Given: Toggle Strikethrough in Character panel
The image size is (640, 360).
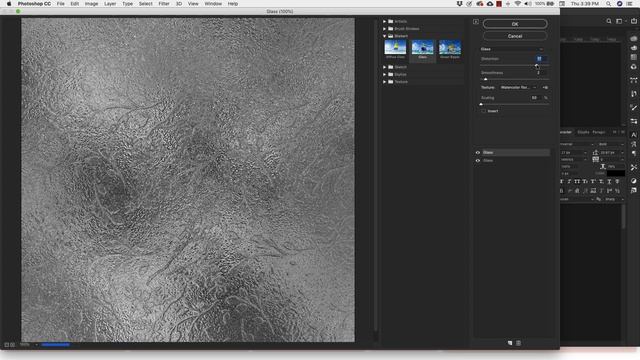Looking at the screenshot, I should (617, 182).
